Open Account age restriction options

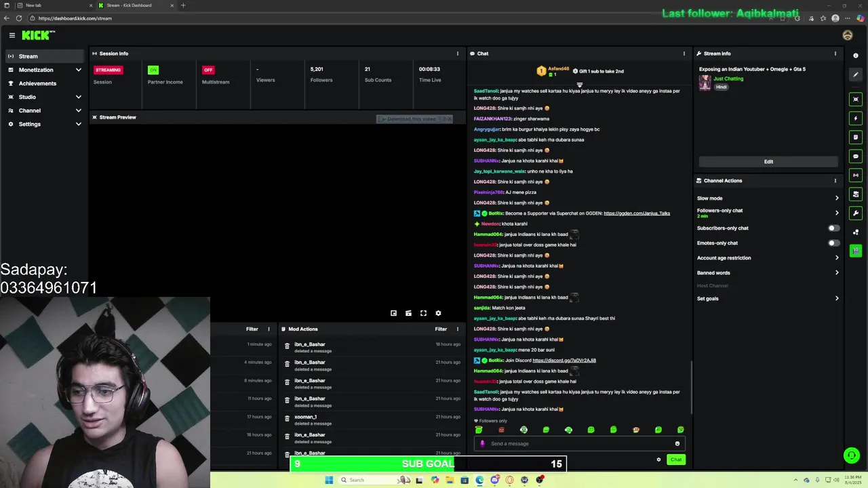(x=768, y=258)
